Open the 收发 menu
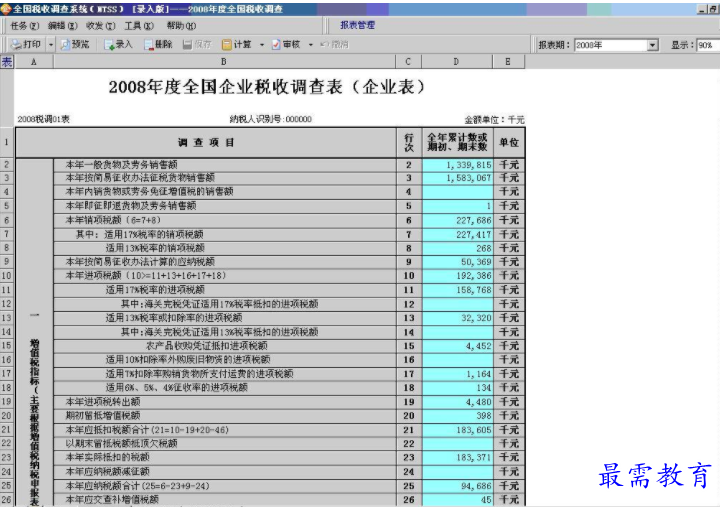 point(101,26)
